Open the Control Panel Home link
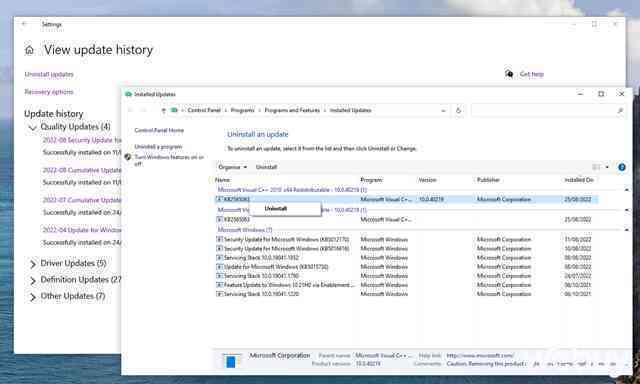 [159, 130]
